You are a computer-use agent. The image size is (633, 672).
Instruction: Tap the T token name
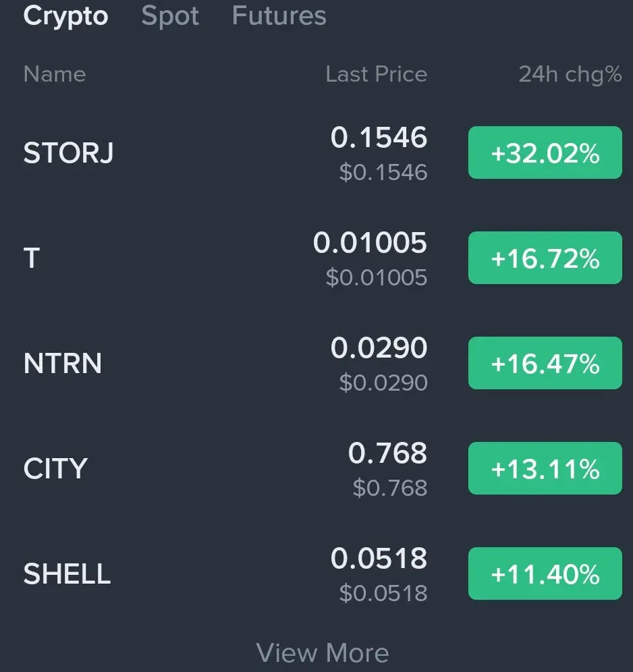32,258
